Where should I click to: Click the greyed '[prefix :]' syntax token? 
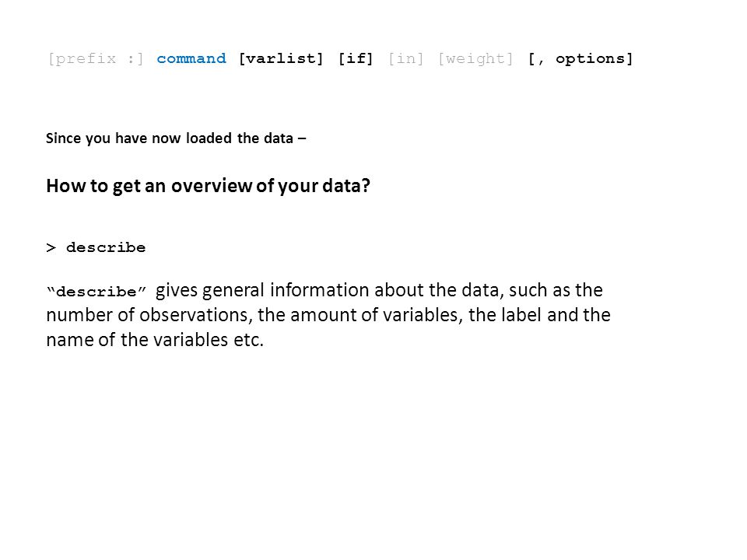pos(95,59)
